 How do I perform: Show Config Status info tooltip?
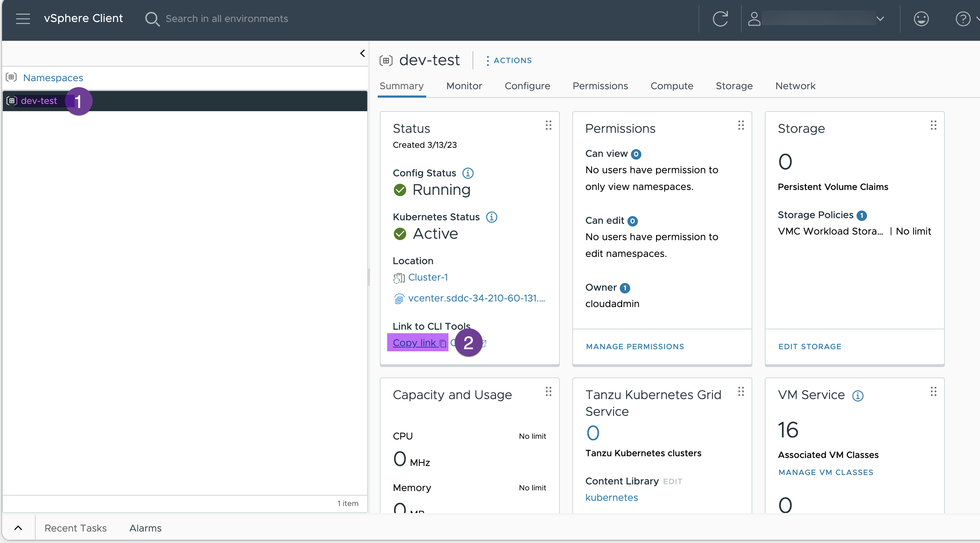point(468,173)
